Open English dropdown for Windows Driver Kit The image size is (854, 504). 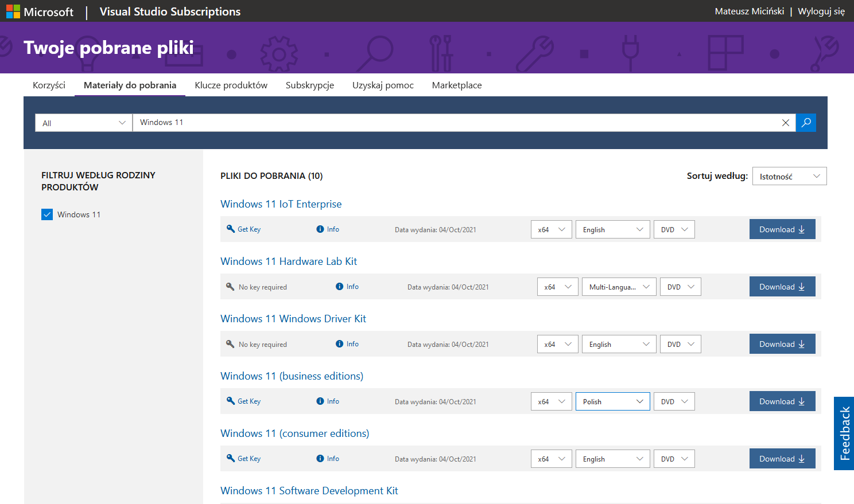(x=619, y=344)
